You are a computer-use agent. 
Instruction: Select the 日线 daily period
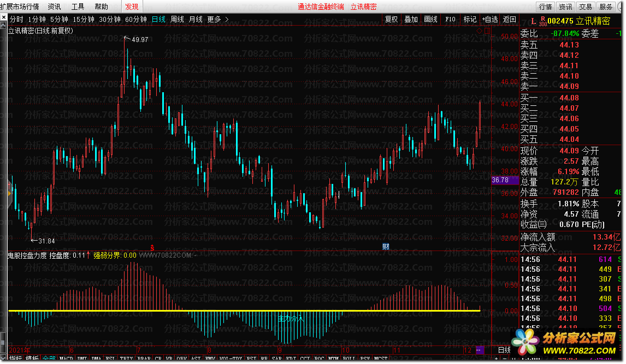(x=158, y=19)
